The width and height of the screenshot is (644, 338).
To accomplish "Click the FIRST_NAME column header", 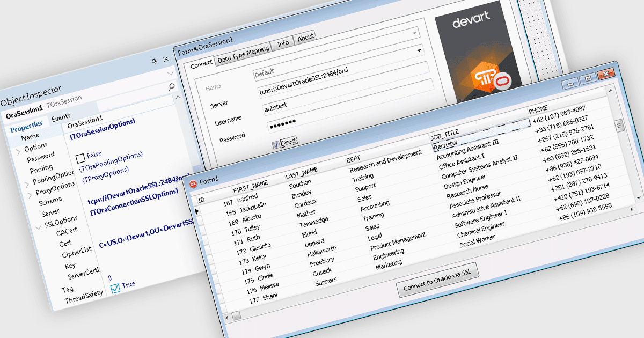I will [x=250, y=186].
